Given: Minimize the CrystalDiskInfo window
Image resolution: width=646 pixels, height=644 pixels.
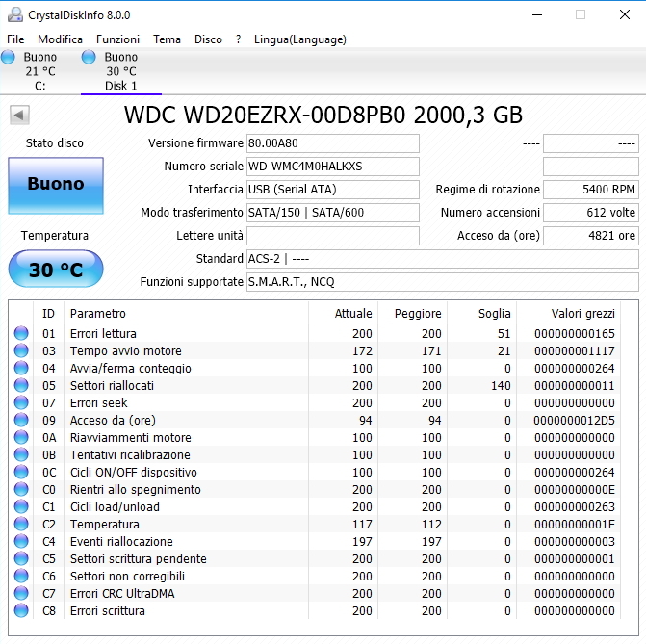Looking at the screenshot, I should pos(537,14).
